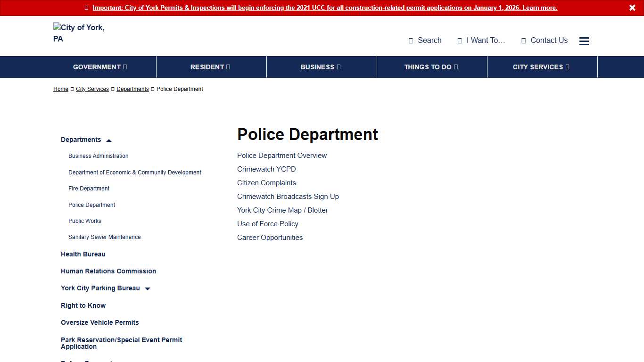
Task: Click the I Want To… icon
Action: click(460, 41)
